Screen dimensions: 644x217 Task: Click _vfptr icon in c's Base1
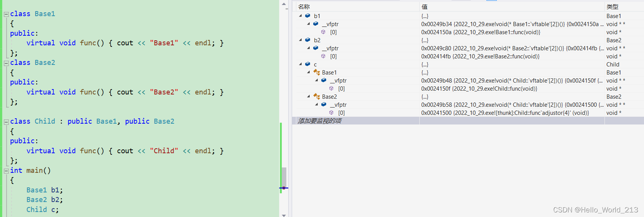coord(324,80)
